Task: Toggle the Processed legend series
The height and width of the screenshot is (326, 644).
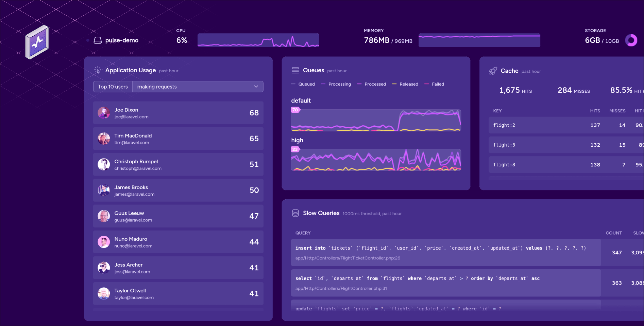Action: pos(371,84)
